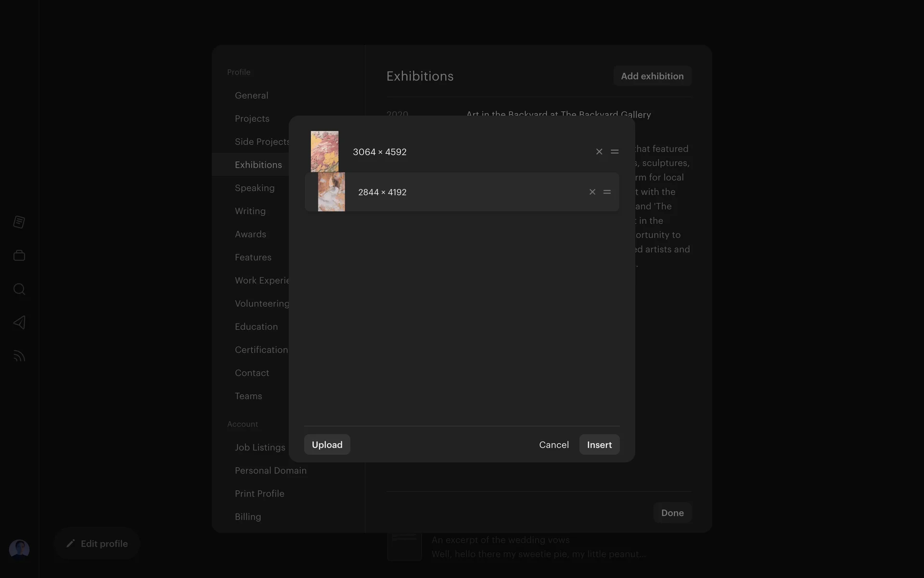Select the 2844 × 4192 image thumbnail
Viewport: 924px width, 578px height.
coord(331,192)
